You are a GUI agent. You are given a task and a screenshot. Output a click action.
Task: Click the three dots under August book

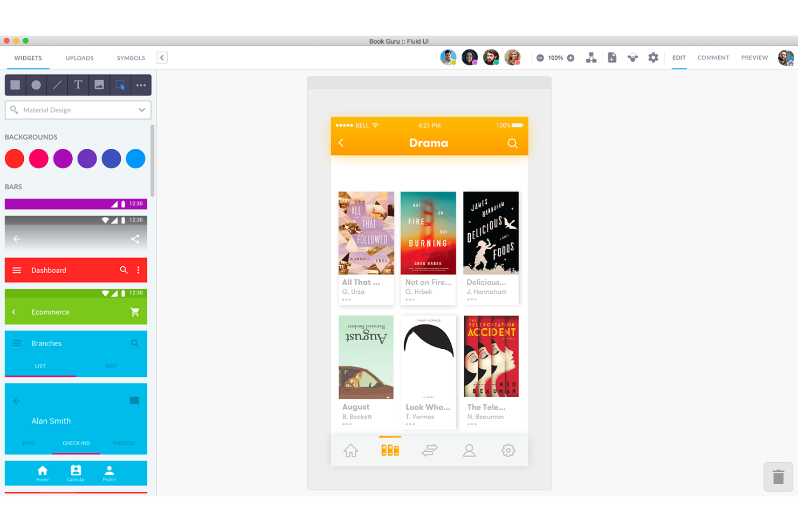click(347, 424)
